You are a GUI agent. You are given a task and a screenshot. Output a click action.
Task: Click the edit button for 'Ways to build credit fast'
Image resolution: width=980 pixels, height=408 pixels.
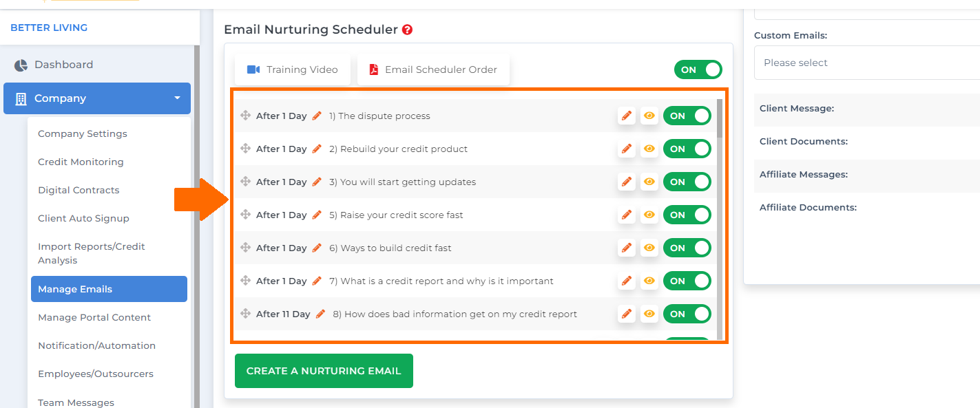pyautogui.click(x=627, y=248)
